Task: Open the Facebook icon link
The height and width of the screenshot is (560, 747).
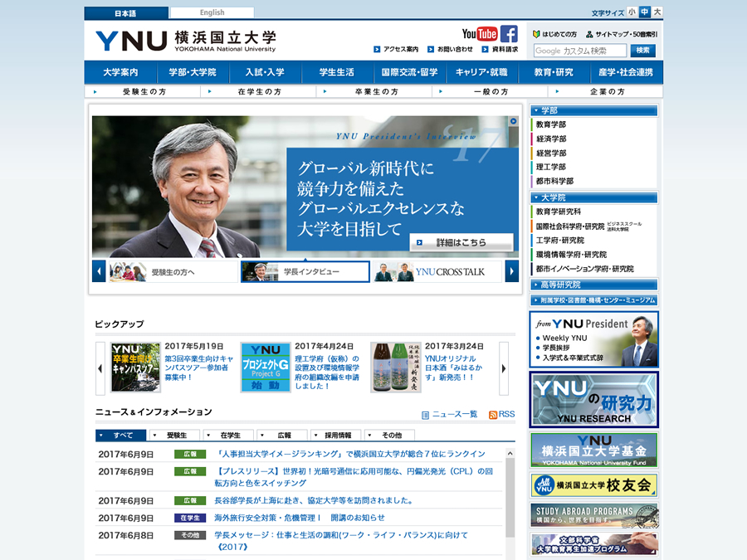Action: click(509, 34)
